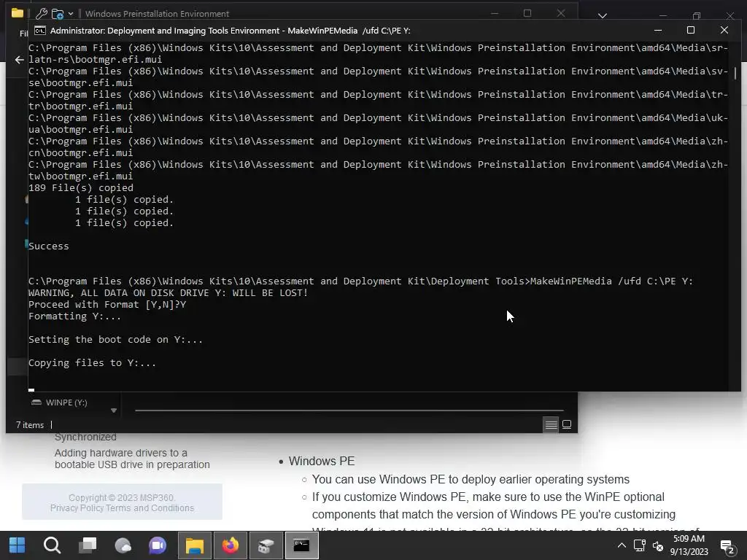The height and width of the screenshot is (560, 747).
Task: Open the installer package app on taskbar
Action: (x=266, y=545)
